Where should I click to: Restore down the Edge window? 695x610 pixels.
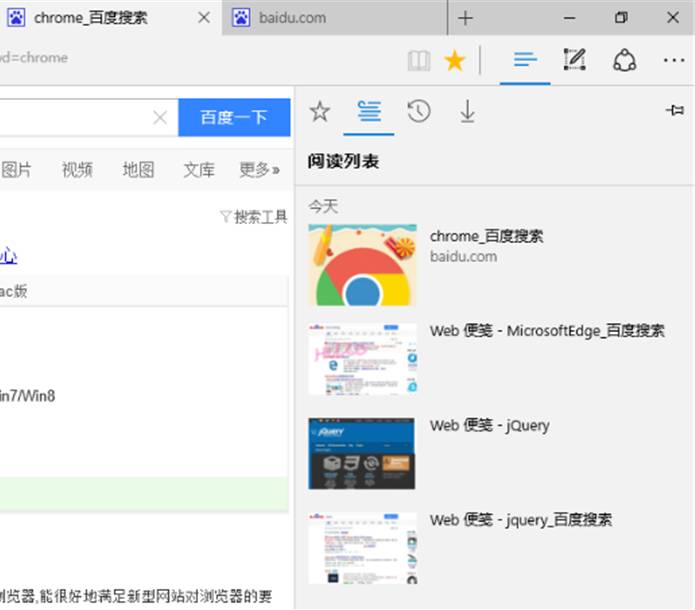click(x=621, y=18)
